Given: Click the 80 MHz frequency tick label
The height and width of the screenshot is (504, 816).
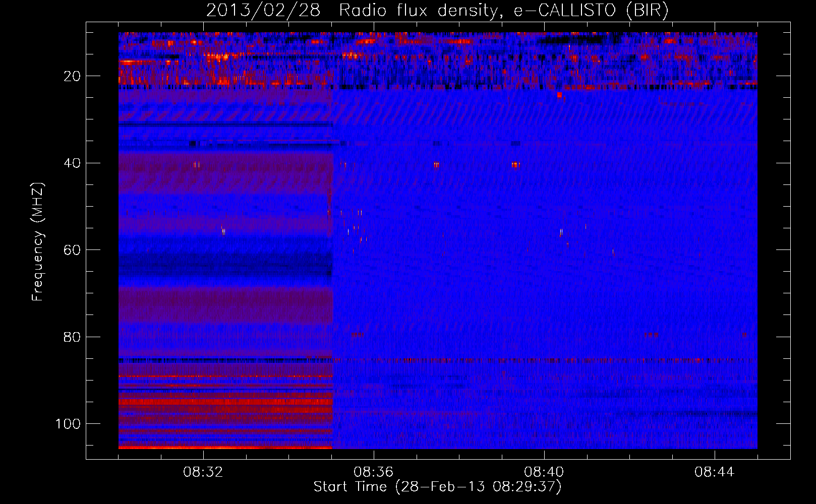Looking at the screenshot, I should 72,337.
